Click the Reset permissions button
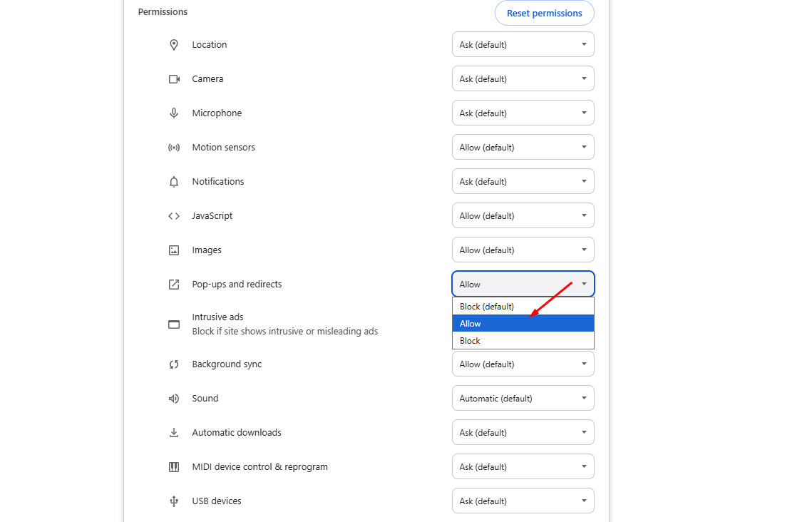 pyautogui.click(x=544, y=13)
